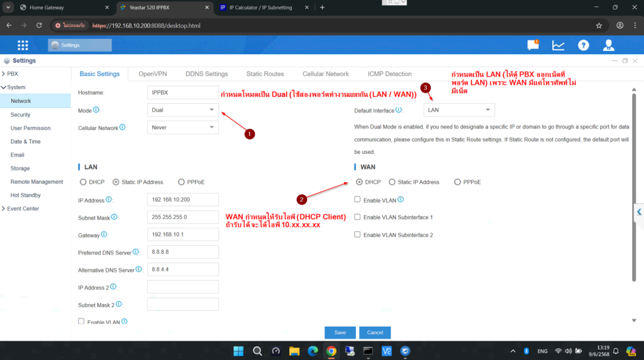Open the user account icon

pos(608,45)
